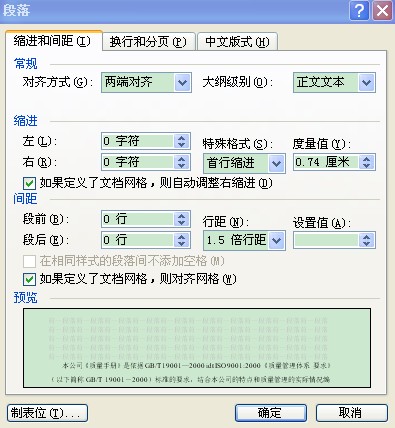Increase the right indent value
Viewport: 395px width, 428px height.
coord(182,159)
